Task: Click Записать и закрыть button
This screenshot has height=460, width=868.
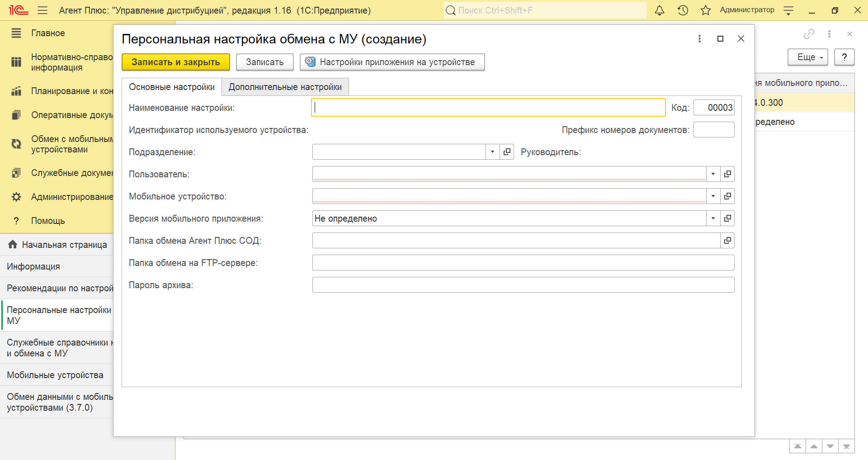Action: click(x=176, y=62)
